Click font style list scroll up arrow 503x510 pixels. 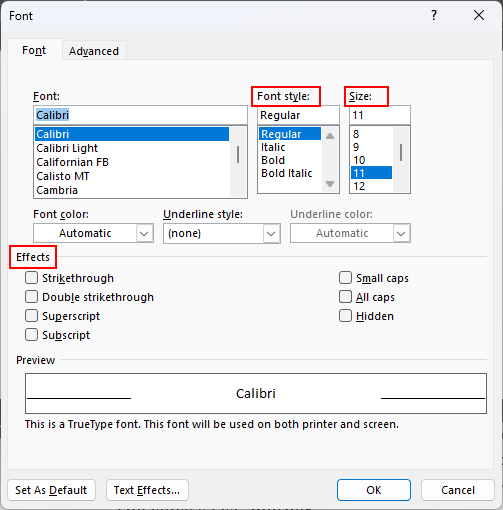(330, 136)
